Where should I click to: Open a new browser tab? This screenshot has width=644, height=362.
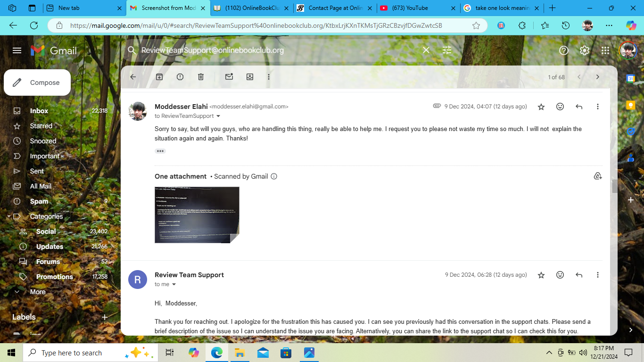(552, 8)
